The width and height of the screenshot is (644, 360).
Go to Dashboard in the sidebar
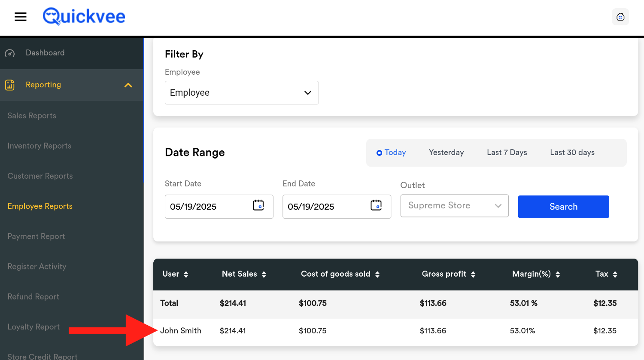pos(45,53)
